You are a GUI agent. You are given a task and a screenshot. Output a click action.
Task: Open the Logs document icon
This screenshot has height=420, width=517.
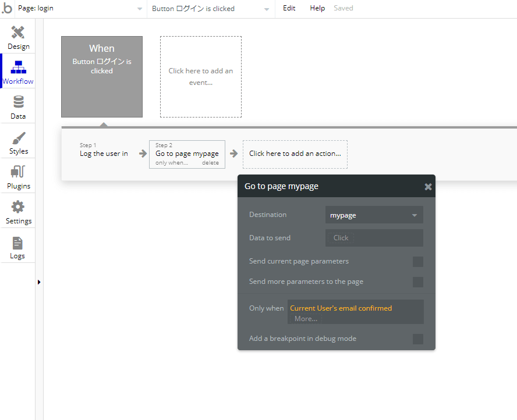[17, 243]
